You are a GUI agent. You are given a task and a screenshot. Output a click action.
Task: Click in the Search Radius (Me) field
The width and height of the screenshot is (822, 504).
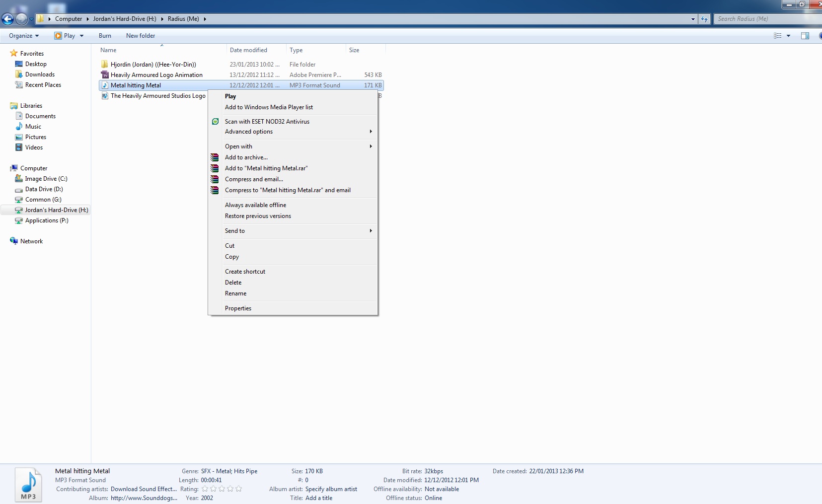(x=767, y=19)
